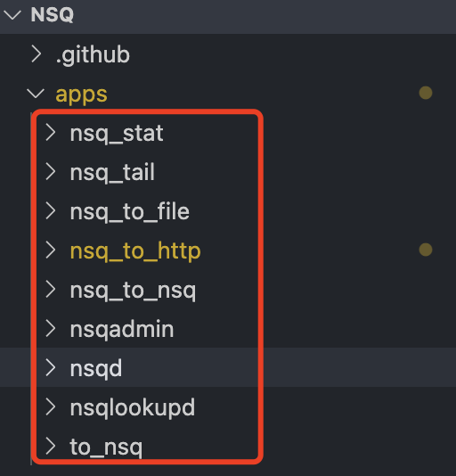Expand the to_nsq folder arrow

point(51,447)
